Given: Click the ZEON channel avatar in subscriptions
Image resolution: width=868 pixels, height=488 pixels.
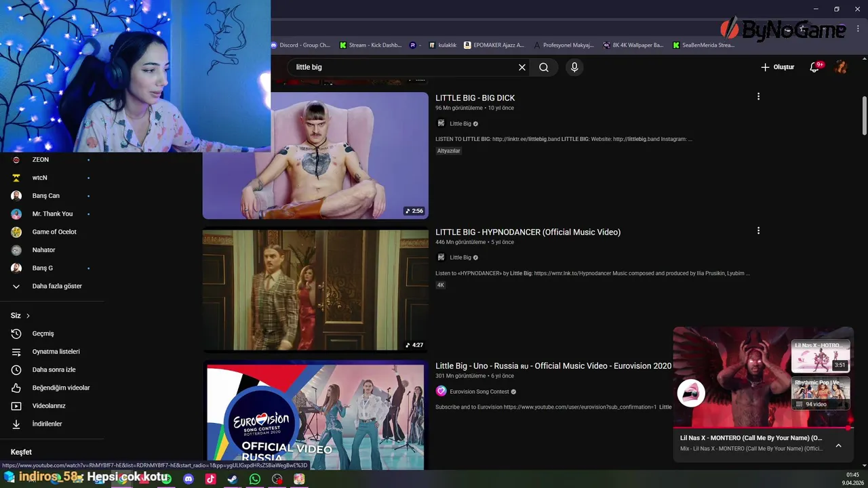Looking at the screenshot, I should pyautogui.click(x=16, y=160).
